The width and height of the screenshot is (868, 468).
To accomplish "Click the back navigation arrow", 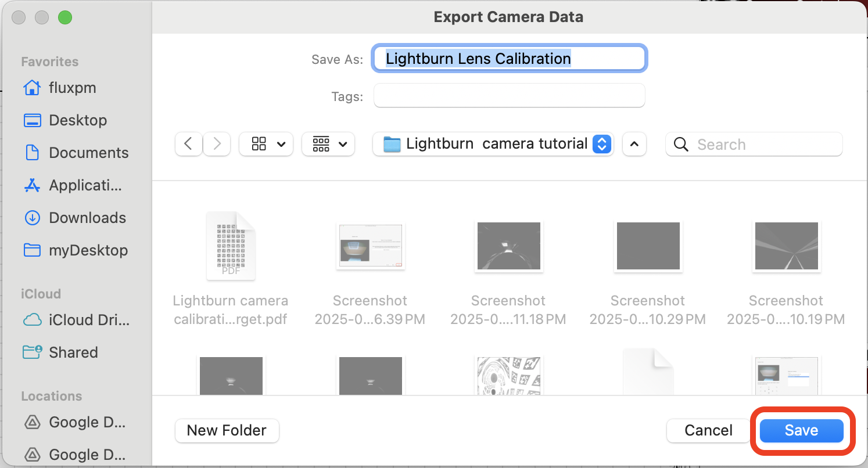I will [188, 144].
